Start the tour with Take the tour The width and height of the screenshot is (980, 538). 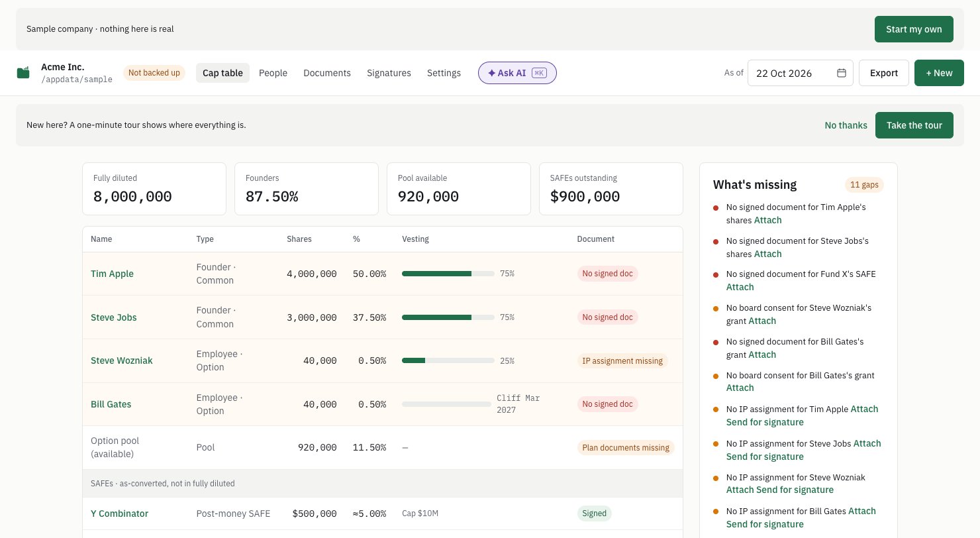[914, 125]
